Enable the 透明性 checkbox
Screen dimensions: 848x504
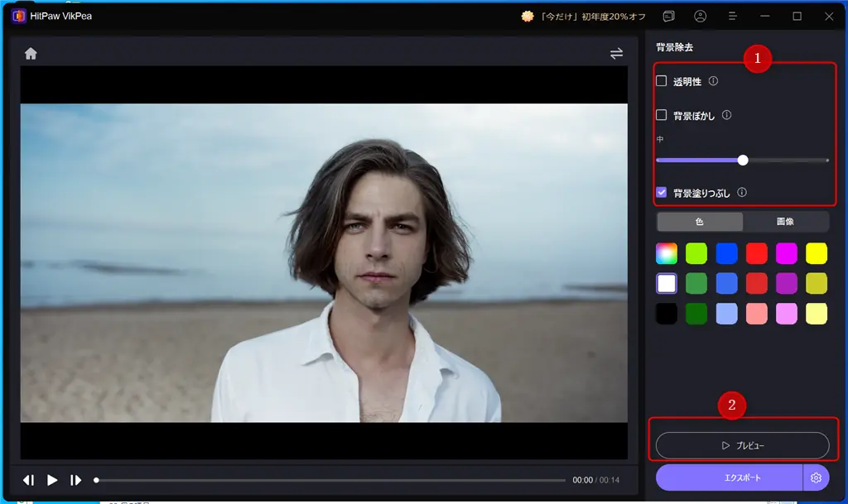[662, 81]
